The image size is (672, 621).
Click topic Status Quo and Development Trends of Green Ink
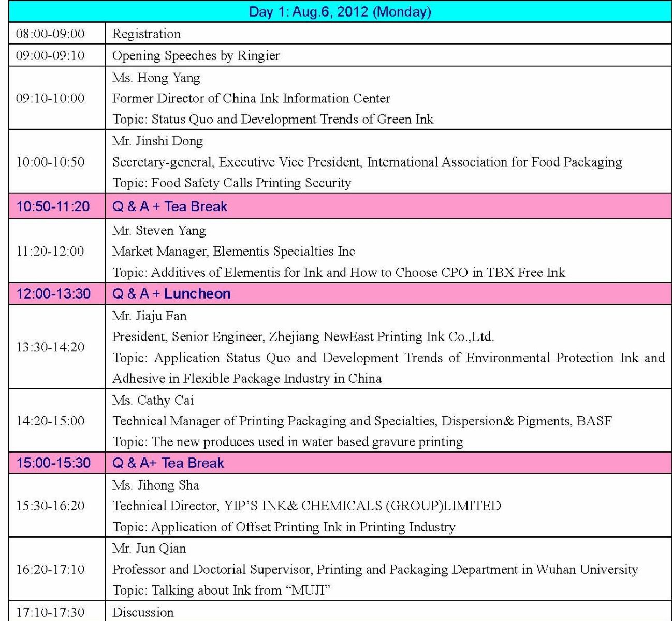tap(273, 119)
